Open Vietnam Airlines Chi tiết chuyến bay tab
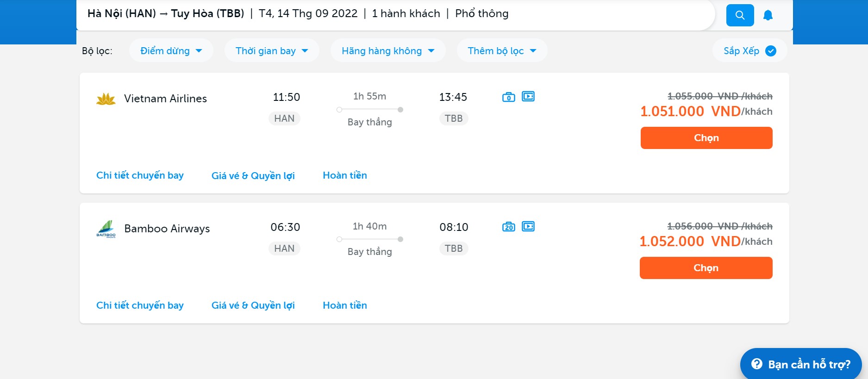This screenshot has width=868, height=379. (x=140, y=175)
